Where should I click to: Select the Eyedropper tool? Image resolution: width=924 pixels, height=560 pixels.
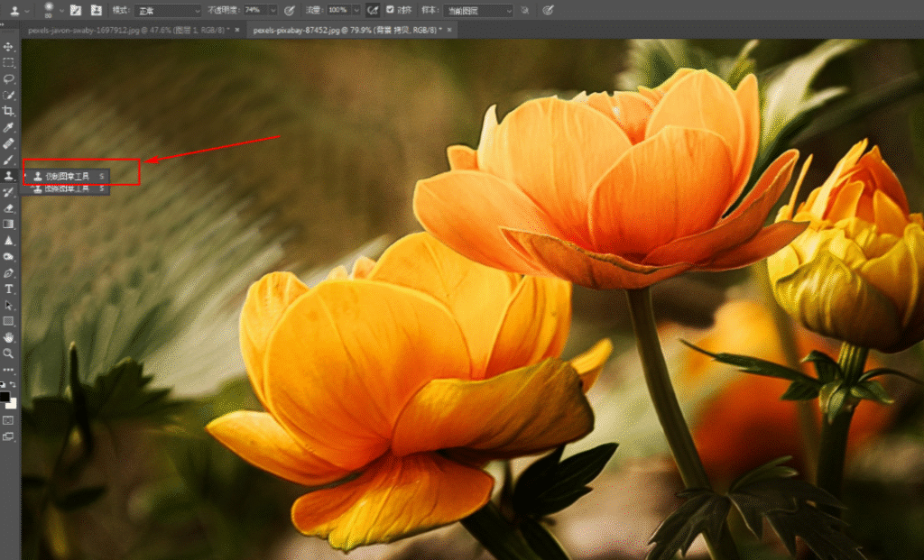point(8,127)
